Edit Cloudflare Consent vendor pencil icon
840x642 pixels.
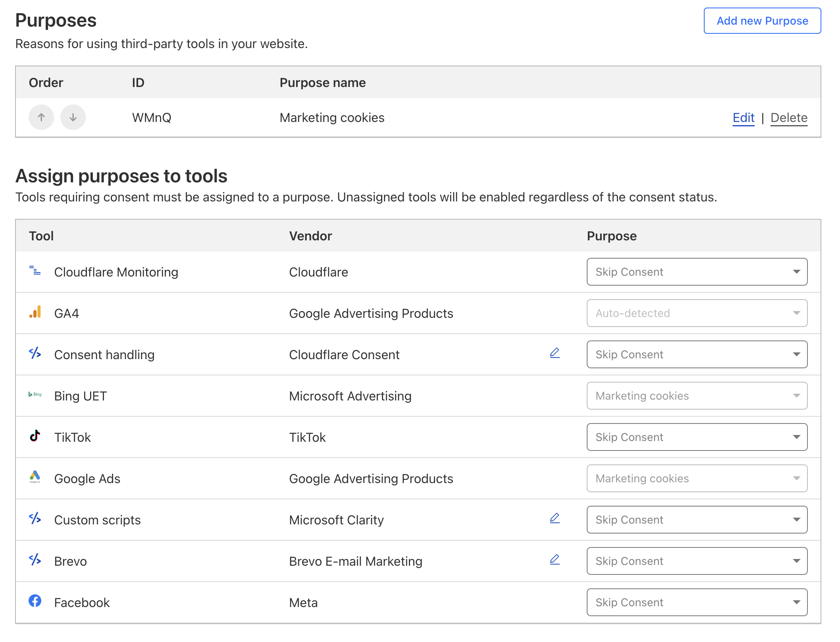pos(555,353)
